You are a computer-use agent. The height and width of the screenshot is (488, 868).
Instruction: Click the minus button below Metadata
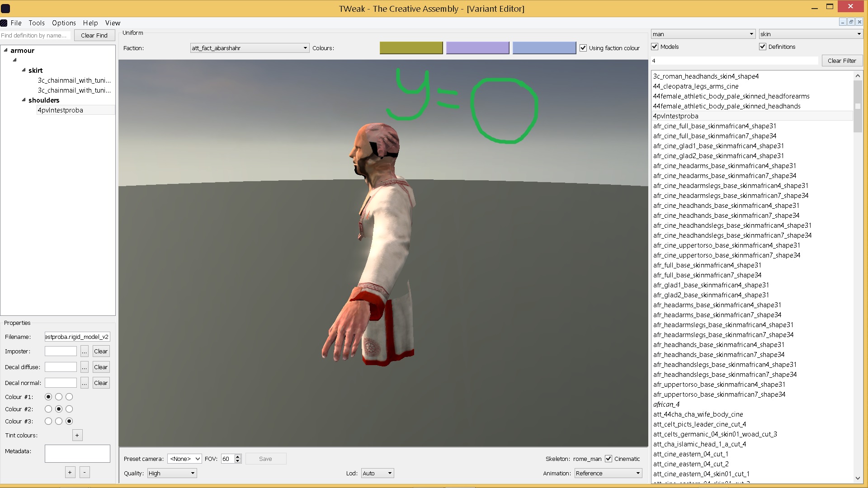pos(85,472)
